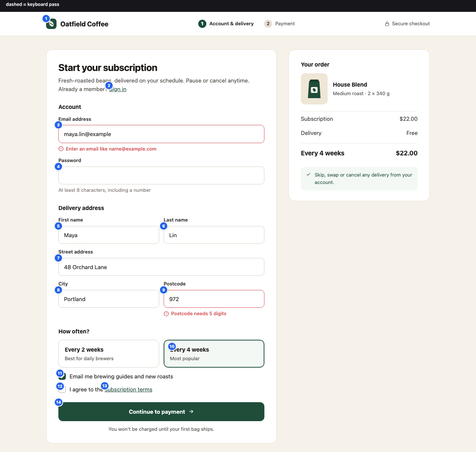Click 'At least 8 characters' password hint

pyautogui.click(x=104, y=190)
